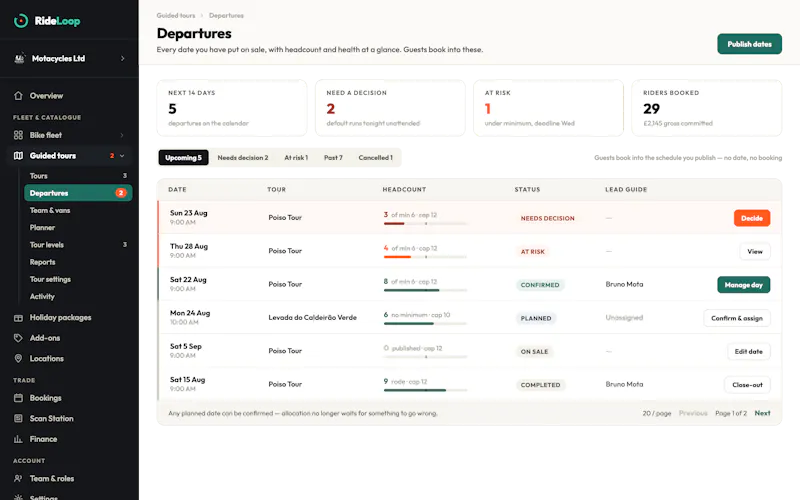Click headcount progress bar for Sat 15 Aug
This screenshot has width=800, height=500.
pos(425,390)
